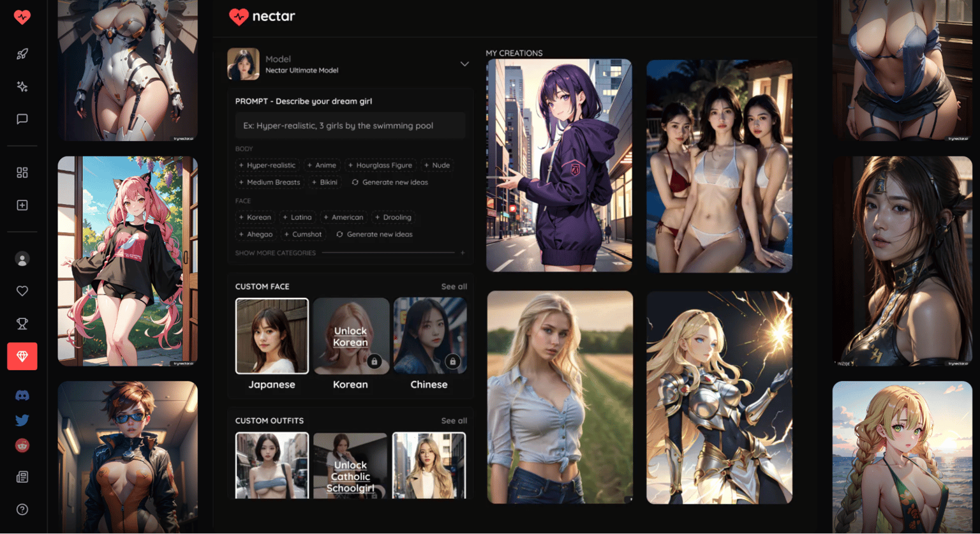This screenshot has height=534, width=980.
Task: Add the Drooling face tag
Action: point(393,217)
